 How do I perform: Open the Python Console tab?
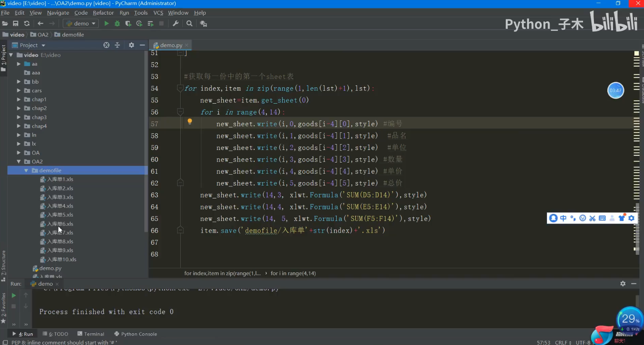coord(135,334)
